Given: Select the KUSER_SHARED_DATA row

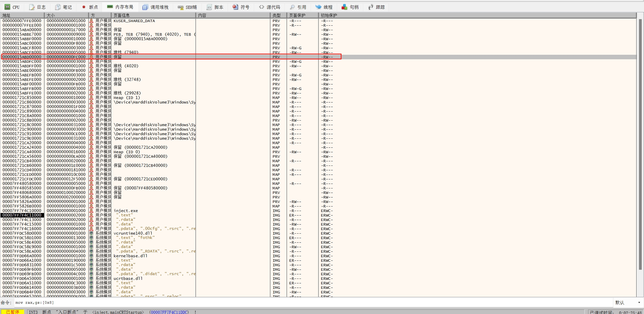Looking at the screenshot, I should 134,21.
